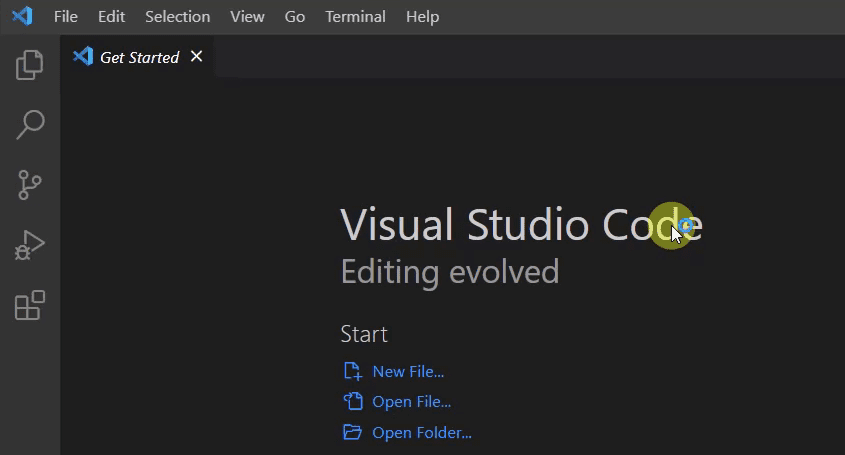This screenshot has height=455, width=845.
Task: Open the Terminal menu
Action: coord(355,17)
